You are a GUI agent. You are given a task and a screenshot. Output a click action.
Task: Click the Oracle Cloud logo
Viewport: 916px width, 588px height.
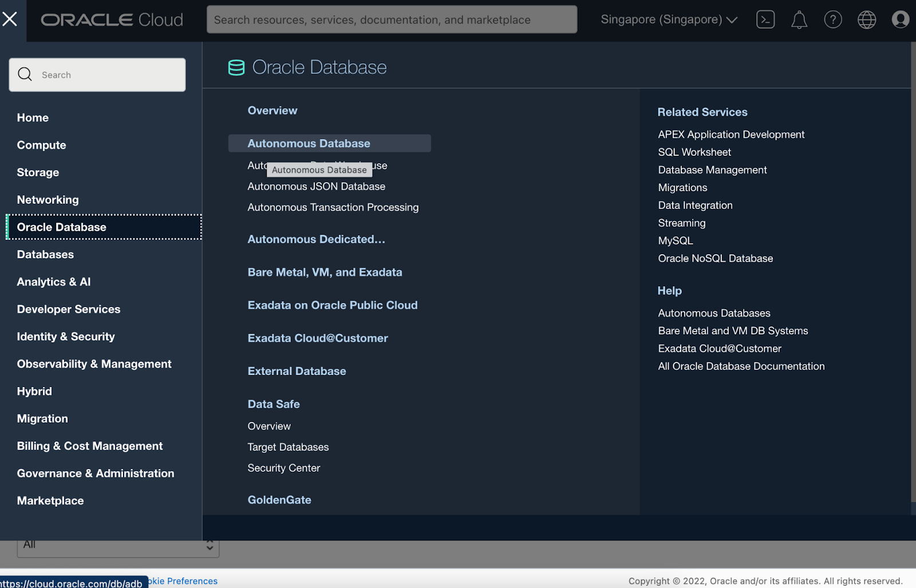click(112, 20)
